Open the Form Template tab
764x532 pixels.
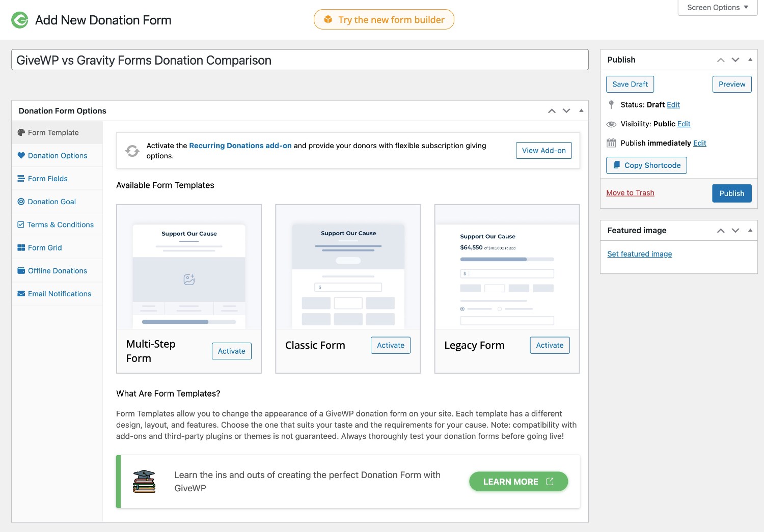pyautogui.click(x=57, y=132)
